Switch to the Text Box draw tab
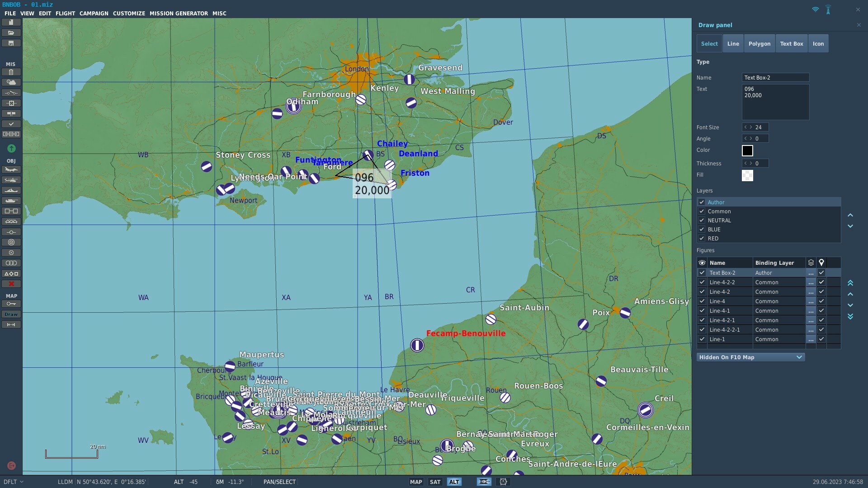The height and width of the screenshot is (488, 868). tap(792, 44)
